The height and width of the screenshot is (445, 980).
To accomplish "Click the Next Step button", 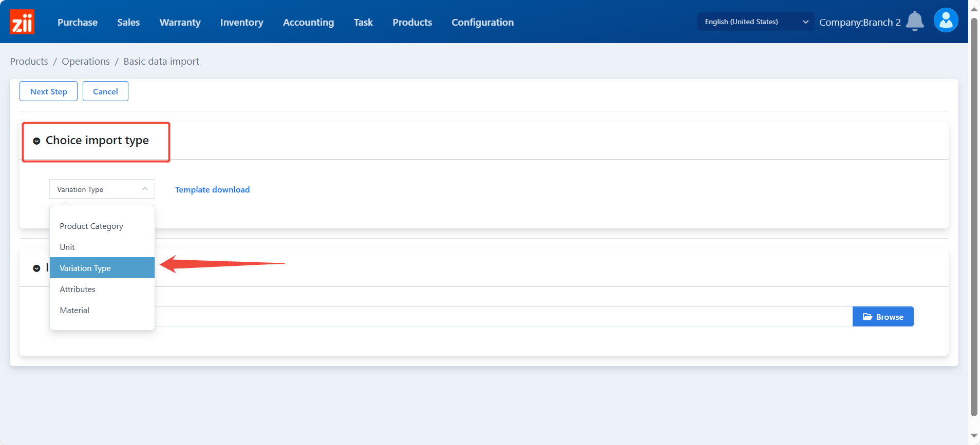I will 48,91.
